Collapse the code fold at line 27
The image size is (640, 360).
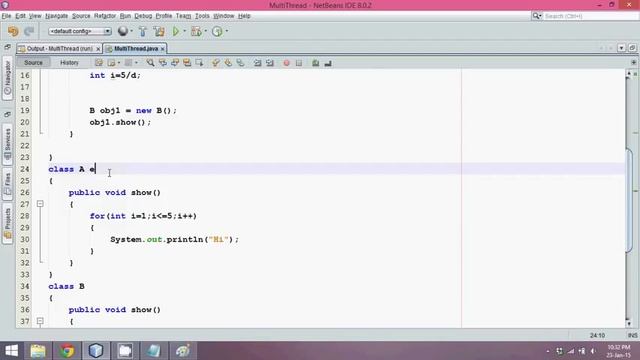40,204
